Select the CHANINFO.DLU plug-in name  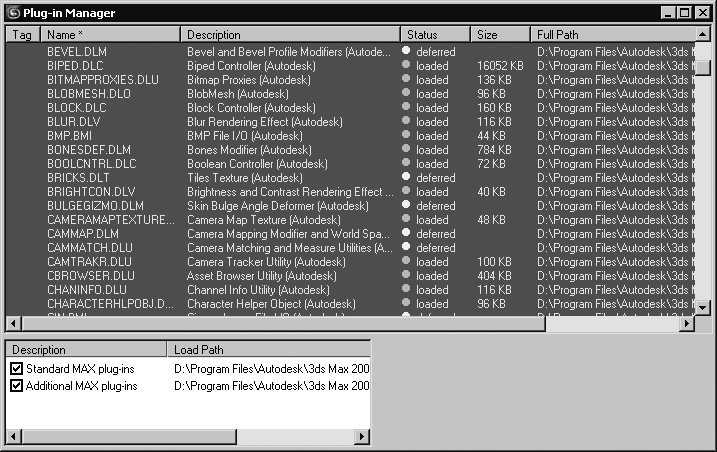[87, 290]
